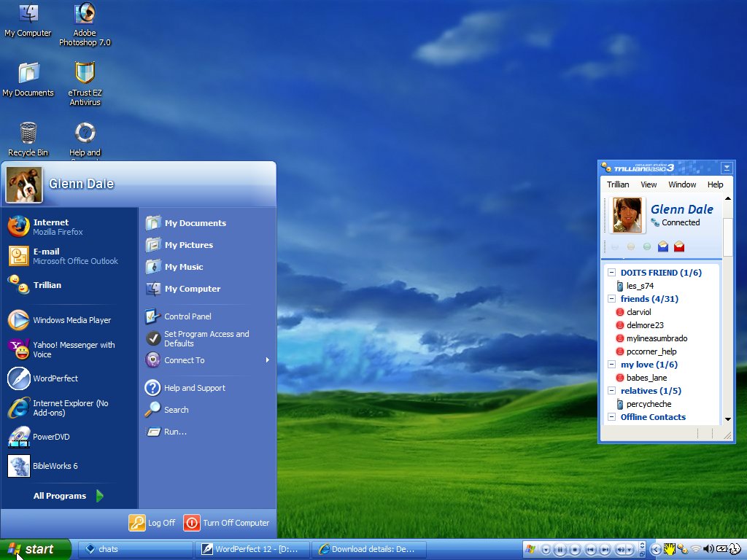This screenshot has height=560, width=747.
Task: Collapse the Offline Contacts group
Action: point(612,416)
